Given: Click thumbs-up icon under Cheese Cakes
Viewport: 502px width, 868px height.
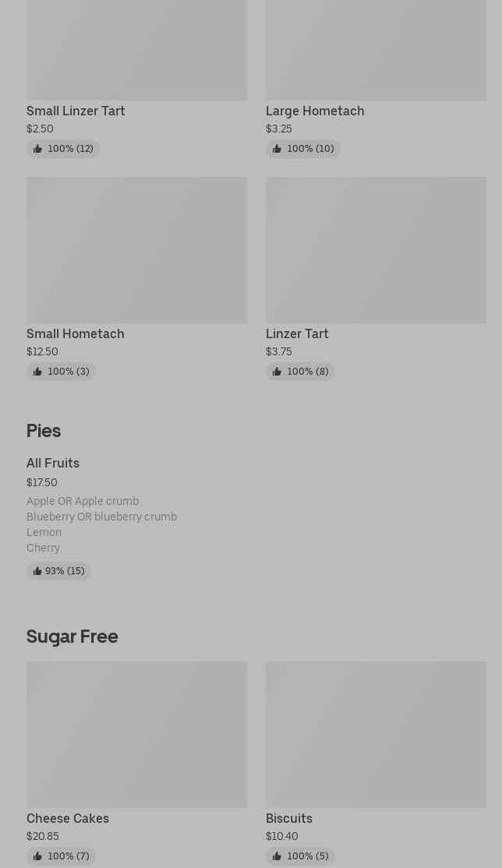Looking at the screenshot, I should (x=37, y=856).
